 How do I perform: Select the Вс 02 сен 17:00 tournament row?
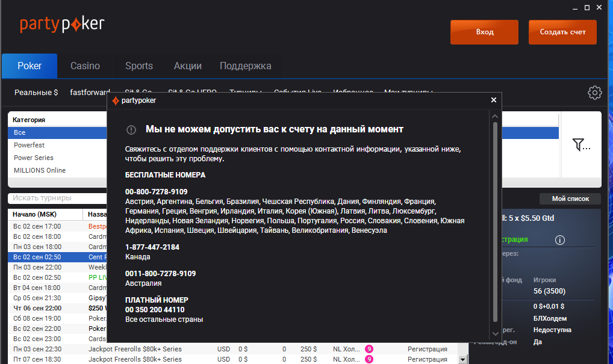pyautogui.click(x=57, y=226)
